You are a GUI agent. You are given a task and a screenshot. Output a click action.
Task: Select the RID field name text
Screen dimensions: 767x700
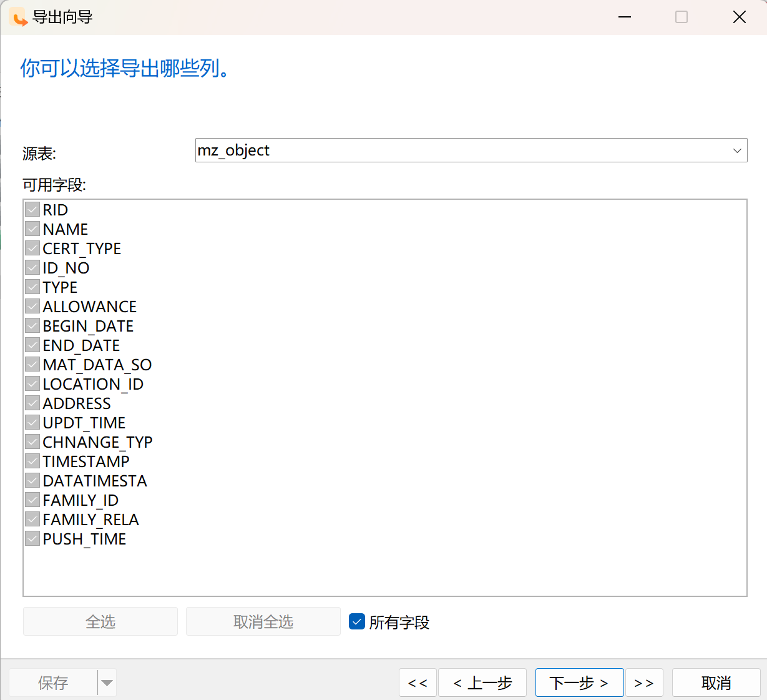[x=56, y=210]
